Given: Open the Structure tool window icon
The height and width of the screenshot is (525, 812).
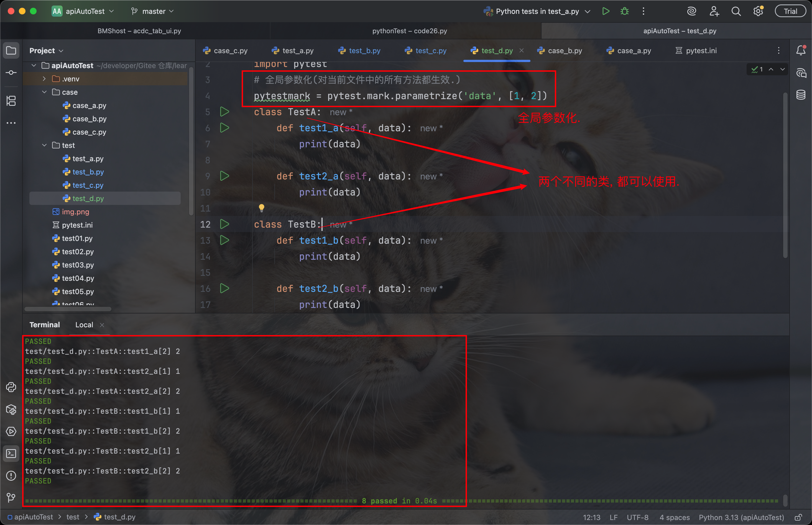Looking at the screenshot, I should [11, 101].
